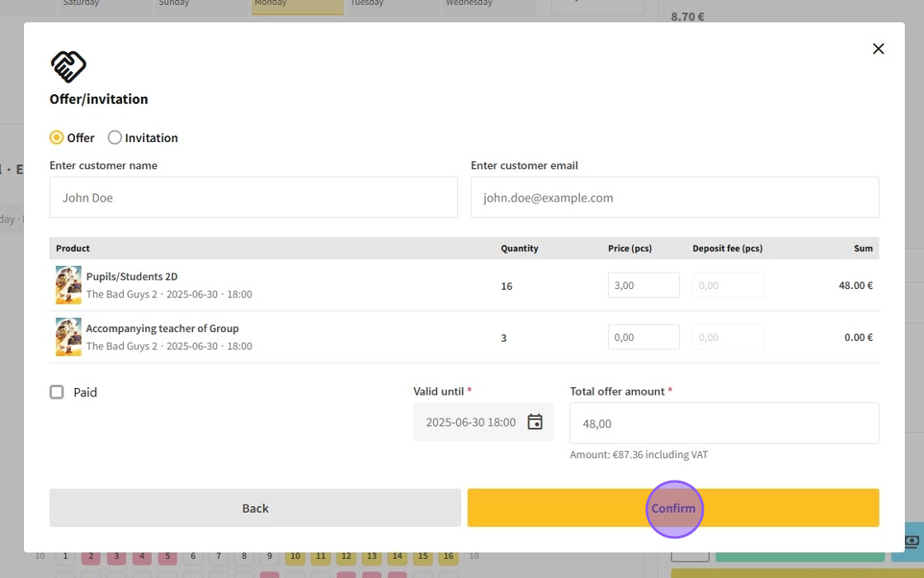The width and height of the screenshot is (924, 578).
Task: Click the customer name field
Action: coord(253,197)
